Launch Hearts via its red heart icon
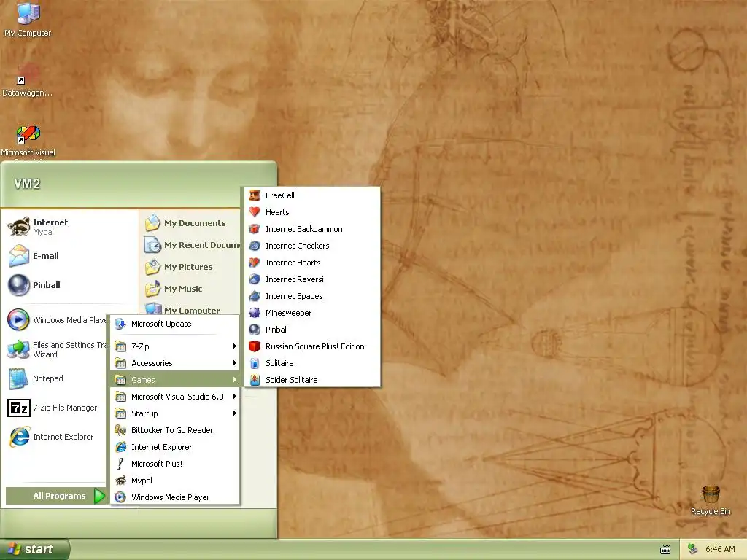The height and width of the screenshot is (560, 747). coord(255,212)
